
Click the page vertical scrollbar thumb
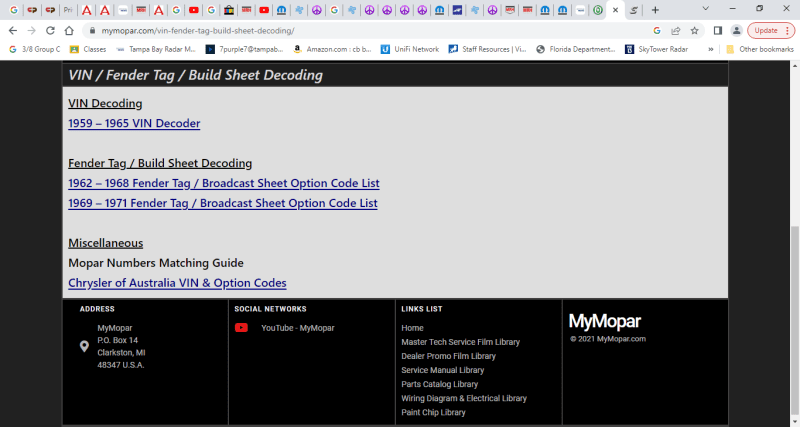(795, 319)
